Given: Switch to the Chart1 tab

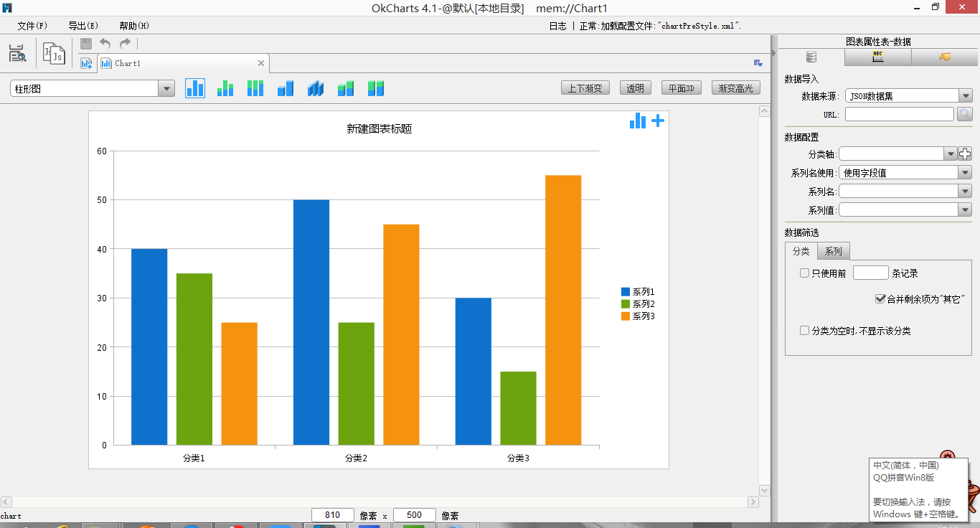Looking at the screenshot, I should 183,63.
